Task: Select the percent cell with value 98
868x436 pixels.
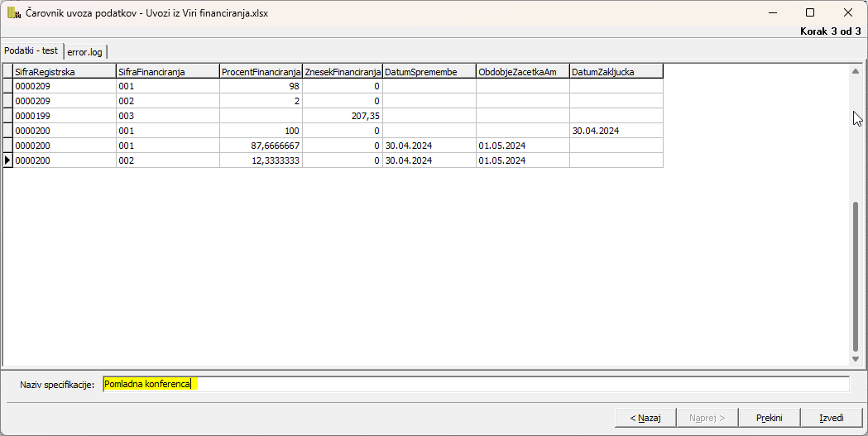Action: [x=261, y=86]
